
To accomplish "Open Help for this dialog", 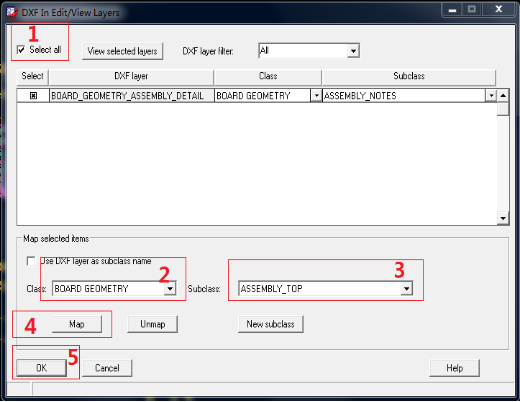I will click(x=454, y=368).
